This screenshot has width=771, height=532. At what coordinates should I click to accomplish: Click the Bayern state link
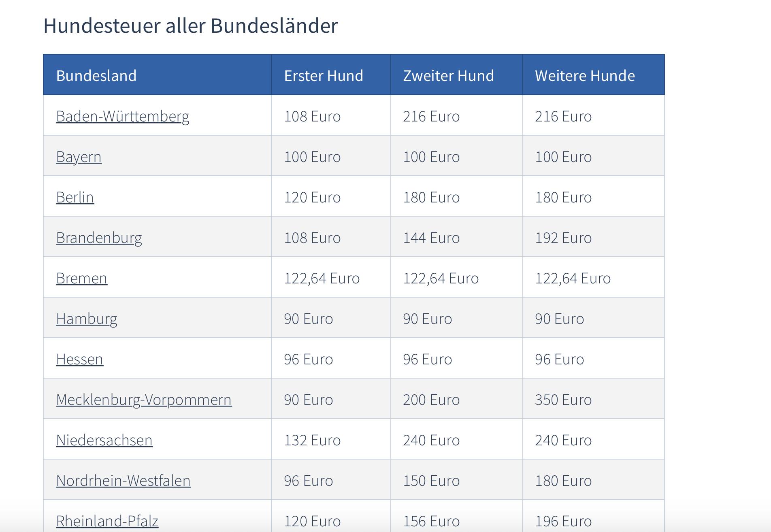coord(79,157)
